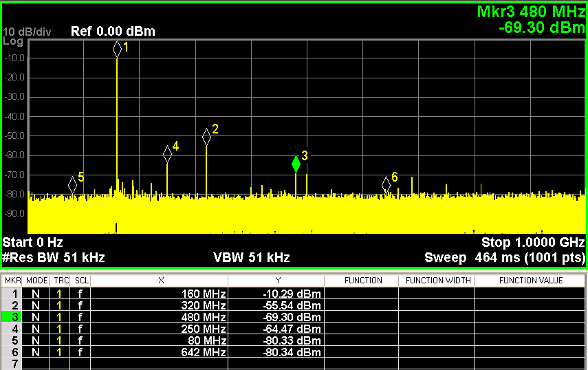Select marker 1 diamond at the 160 MHz peak

click(x=117, y=49)
